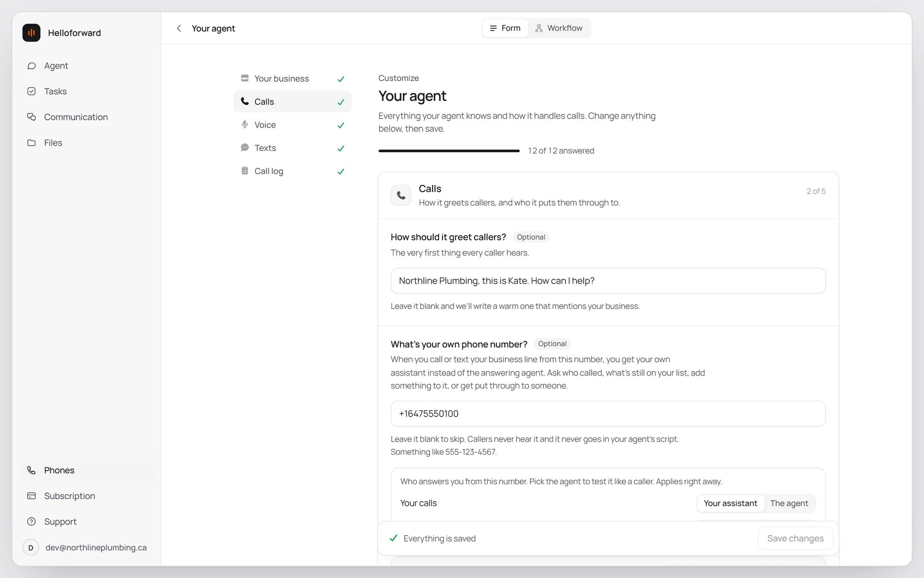Click the greeting text input field

[608, 281]
